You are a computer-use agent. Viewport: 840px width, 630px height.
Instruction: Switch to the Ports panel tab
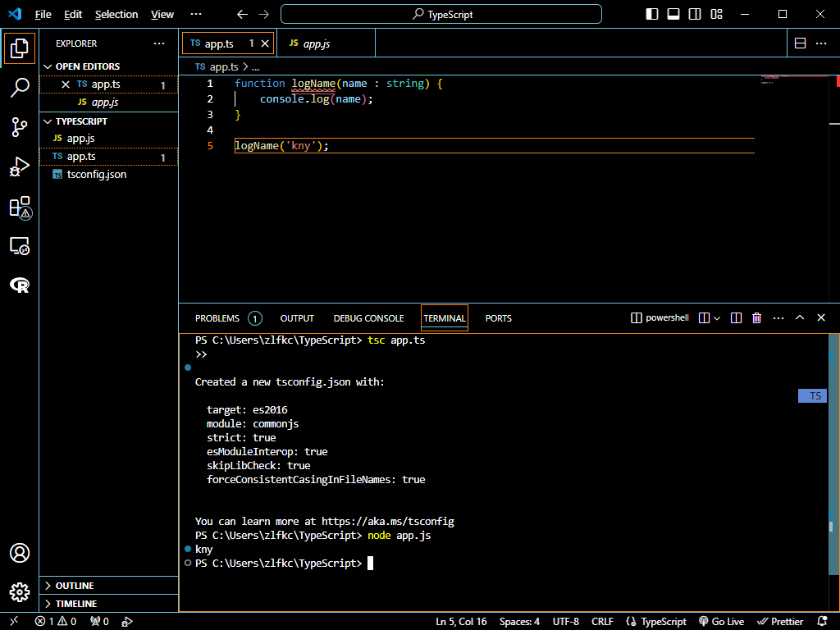click(x=498, y=318)
